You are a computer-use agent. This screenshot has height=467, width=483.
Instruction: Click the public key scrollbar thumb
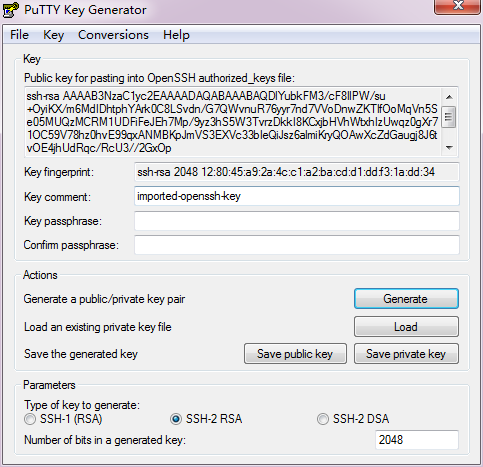tap(449, 117)
